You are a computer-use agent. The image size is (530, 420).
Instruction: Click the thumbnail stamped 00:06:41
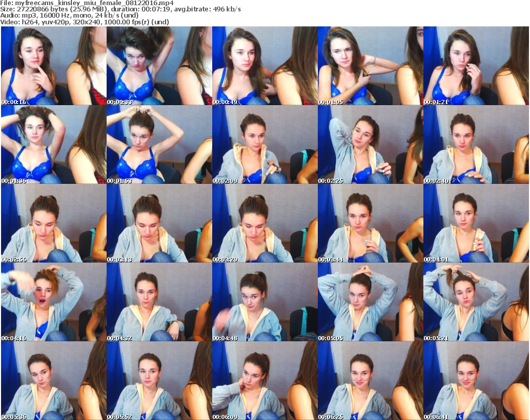coord(476,381)
